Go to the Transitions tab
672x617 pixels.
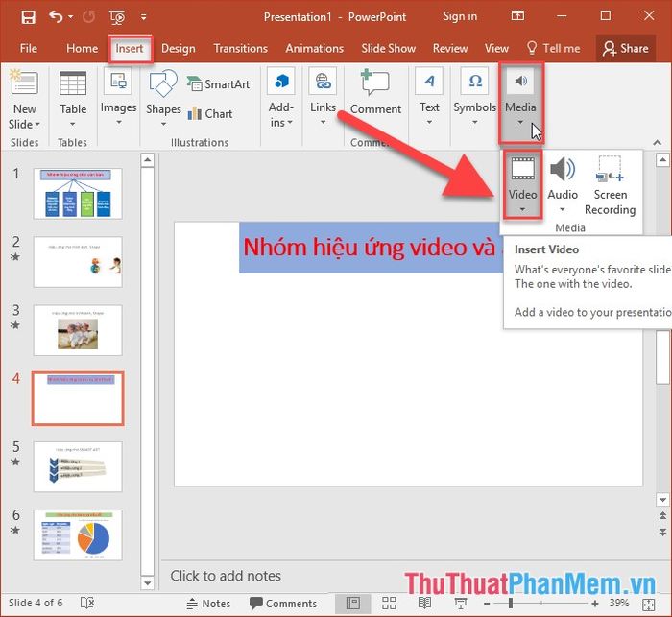[240, 48]
